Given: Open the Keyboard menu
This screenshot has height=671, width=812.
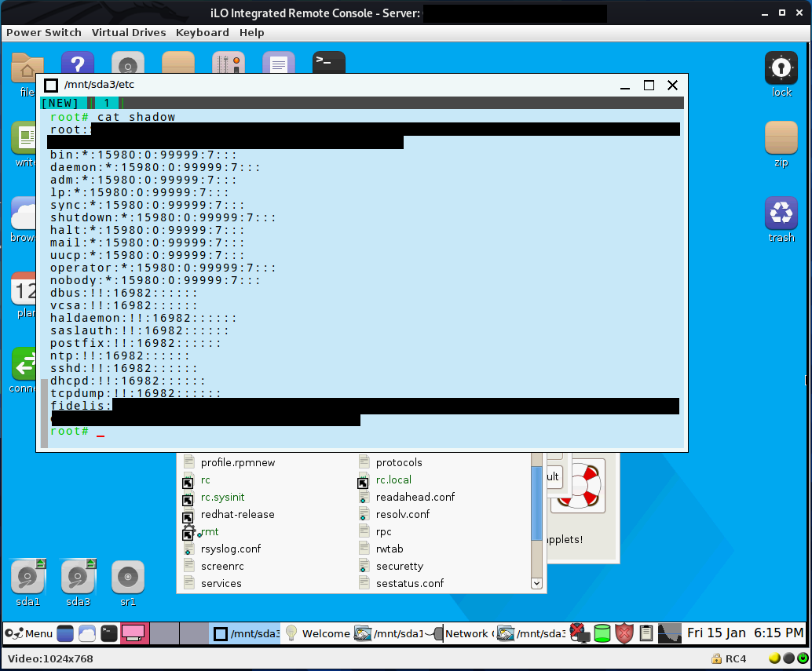Looking at the screenshot, I should point(203,33).
